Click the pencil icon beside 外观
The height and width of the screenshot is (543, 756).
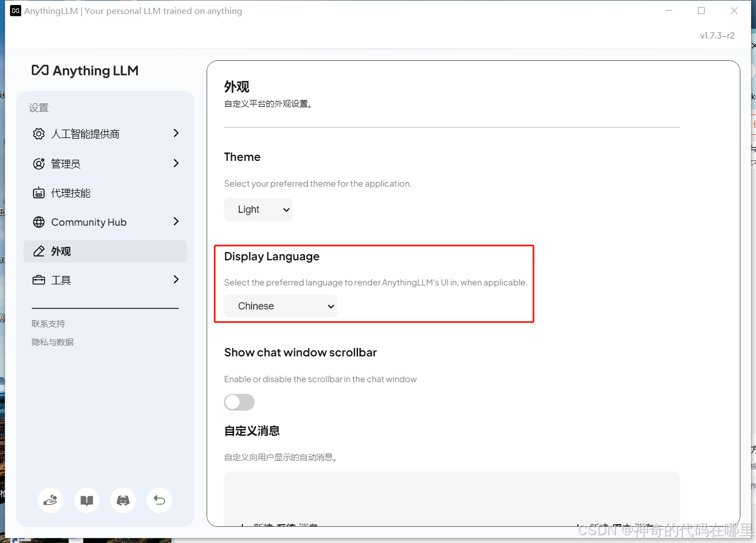[39, 251]
